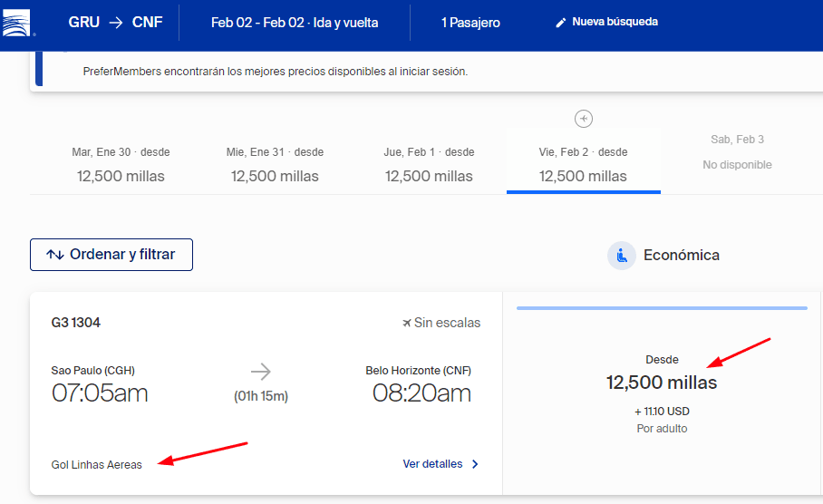Viewport: 823px width, 504px height.
Task: Expand Ver detalles for flight G3 1304
Action: pyautogui.click(x=432, y=464)
